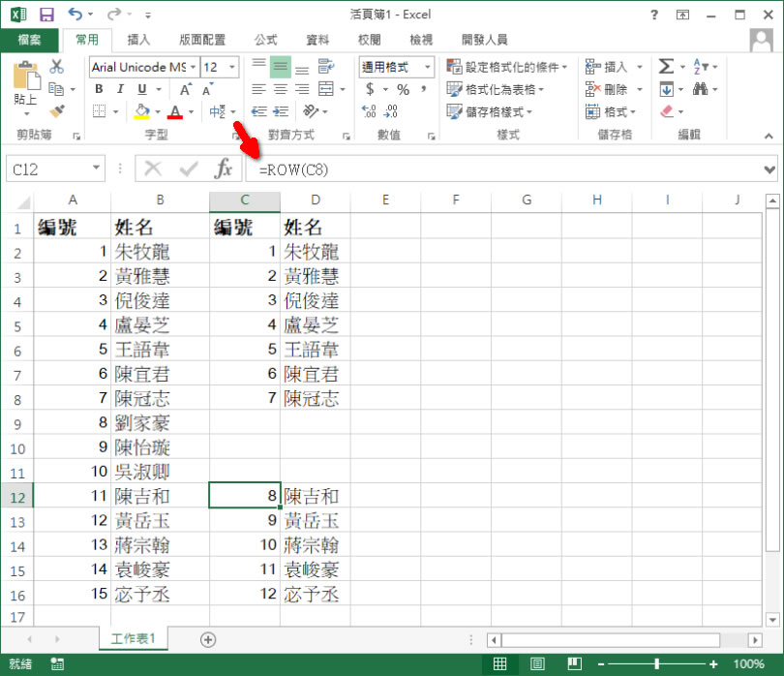
Task: Redo the last undone action
Action: [114, 14]
